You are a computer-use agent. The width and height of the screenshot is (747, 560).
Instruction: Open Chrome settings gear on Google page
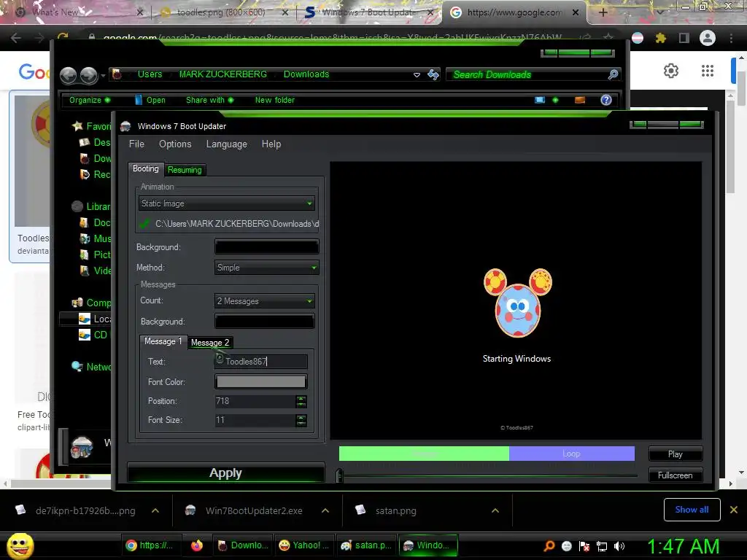click(671, 71)
